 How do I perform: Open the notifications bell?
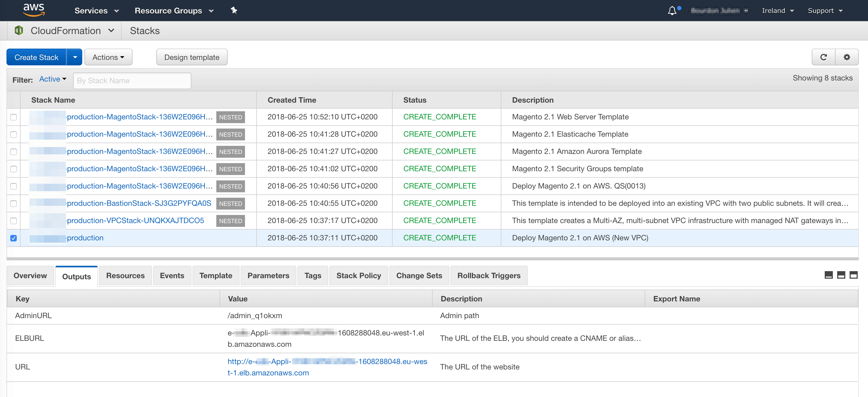pos(672,11)
